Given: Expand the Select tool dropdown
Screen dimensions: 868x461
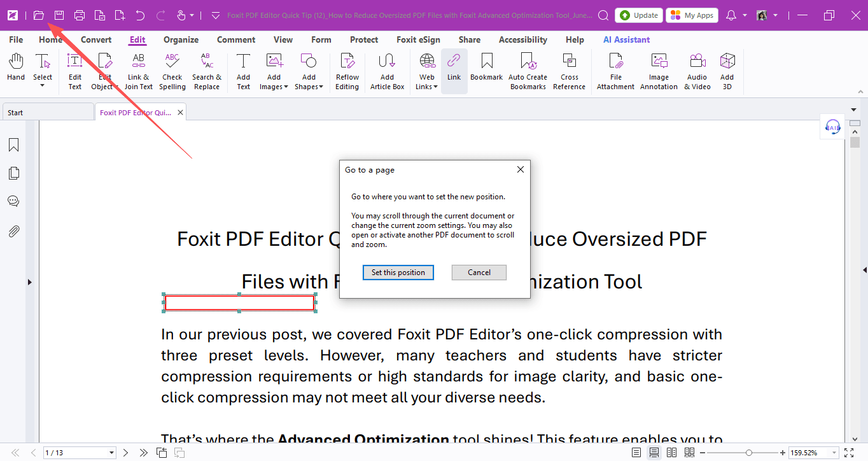Looking at the screenshot, I should coord(43,85).
